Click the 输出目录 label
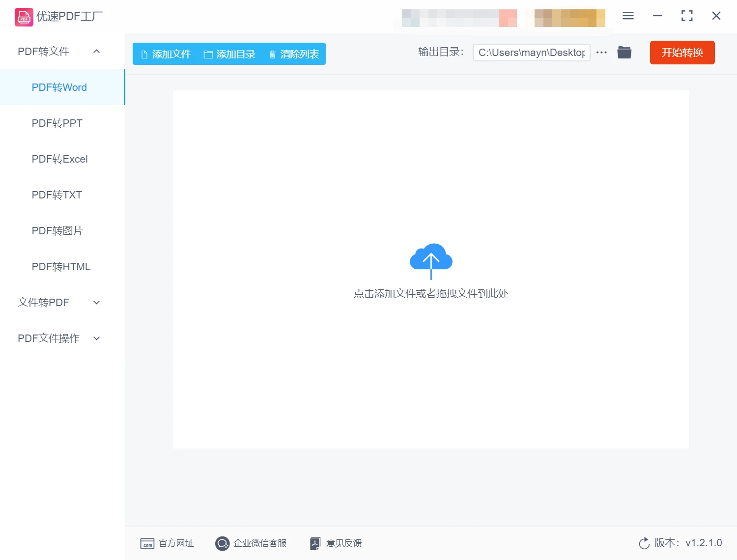Screen dimensions: 737x560 click(441, 52)
